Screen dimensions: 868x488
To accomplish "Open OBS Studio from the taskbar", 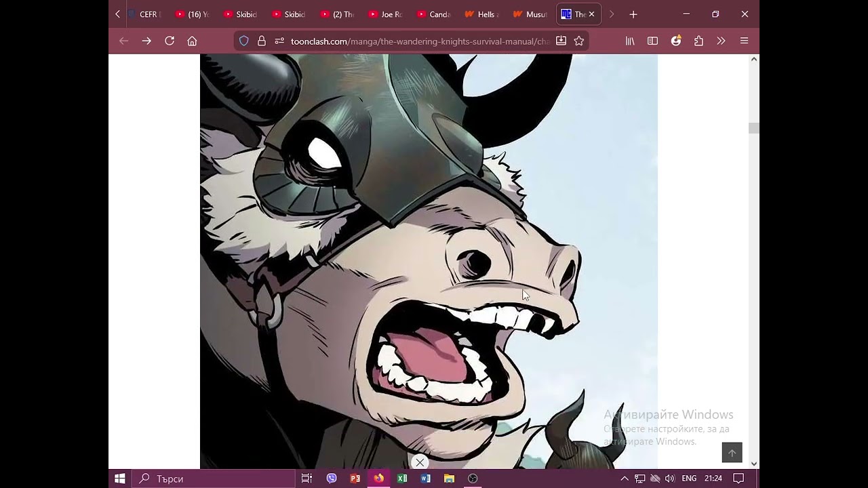I will [x=473, y=479].
